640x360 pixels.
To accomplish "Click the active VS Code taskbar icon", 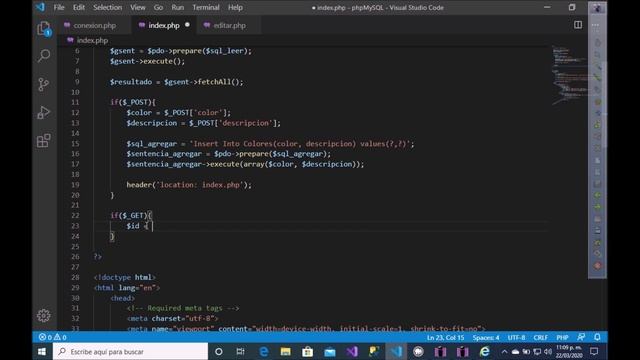I will click(x=396, y=351).
